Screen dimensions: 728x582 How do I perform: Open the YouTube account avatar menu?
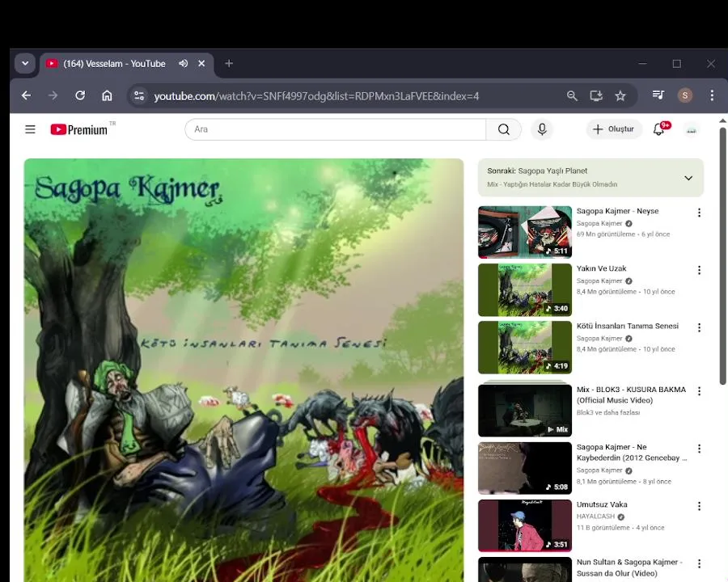pyautogui.click(x=692, y=129)
